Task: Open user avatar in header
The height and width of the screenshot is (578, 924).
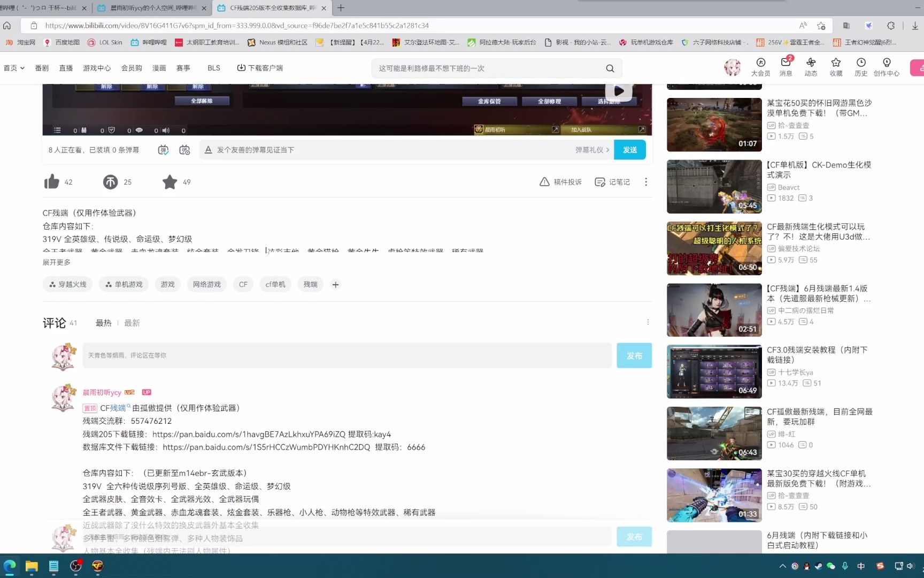Action: coord(732,68)
